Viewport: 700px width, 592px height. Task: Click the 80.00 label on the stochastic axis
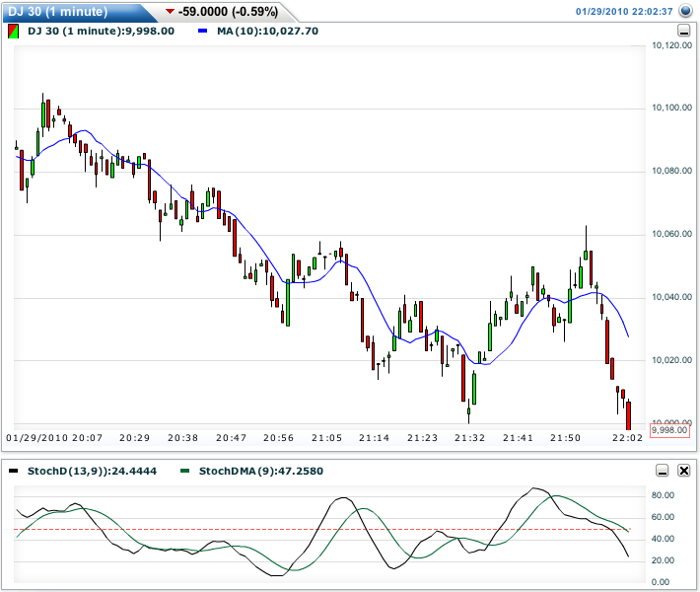663,495
